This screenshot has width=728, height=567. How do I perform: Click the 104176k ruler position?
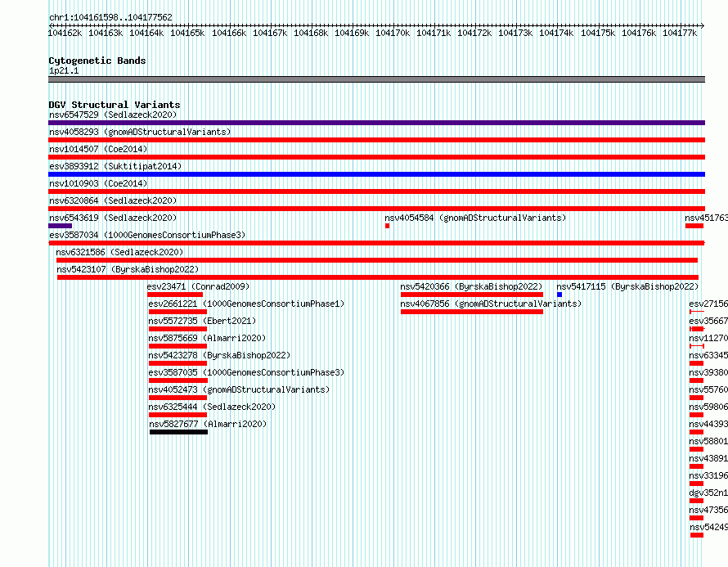[x=639, y=33]
